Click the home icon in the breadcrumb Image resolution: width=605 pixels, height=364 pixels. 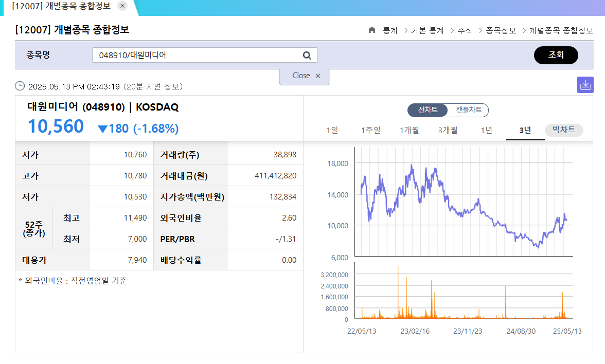[371, 30]
